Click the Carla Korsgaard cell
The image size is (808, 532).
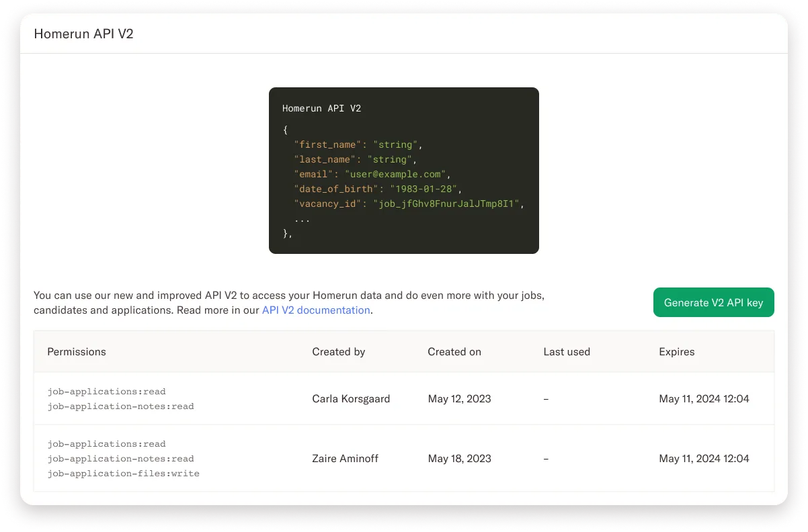click(351, 398)
